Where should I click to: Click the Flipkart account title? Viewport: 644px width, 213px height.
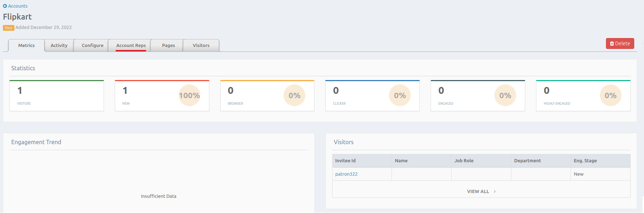[17, 17]
